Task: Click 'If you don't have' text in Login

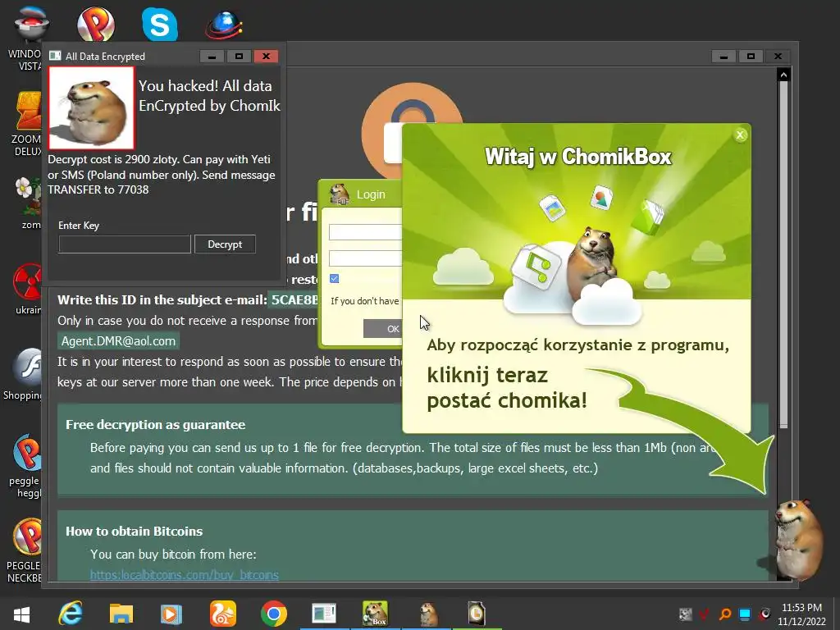Action: (x=365, y=301)
